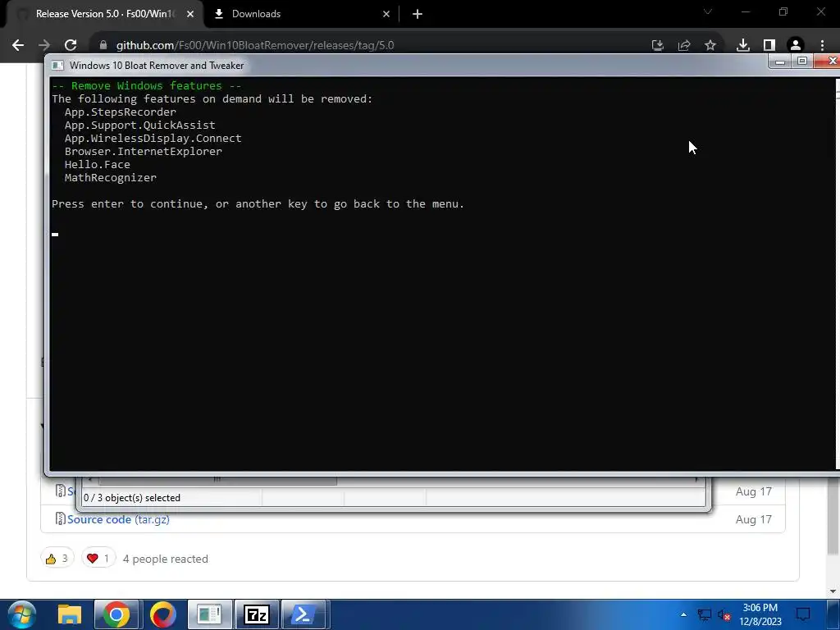Click the github.com address bar URL

click(255, 46)
